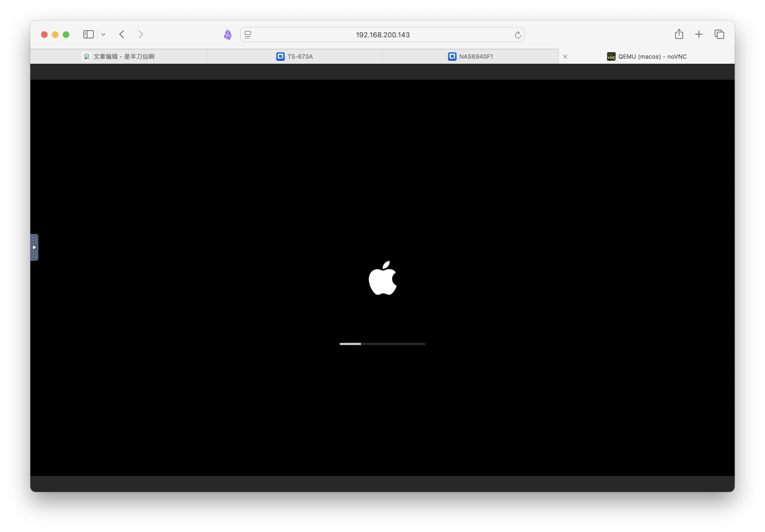Image resolution: width=765 pixels, height=532 pixels.
Task: Close the QEMU noVNC tab
Action: pos(565,56)
